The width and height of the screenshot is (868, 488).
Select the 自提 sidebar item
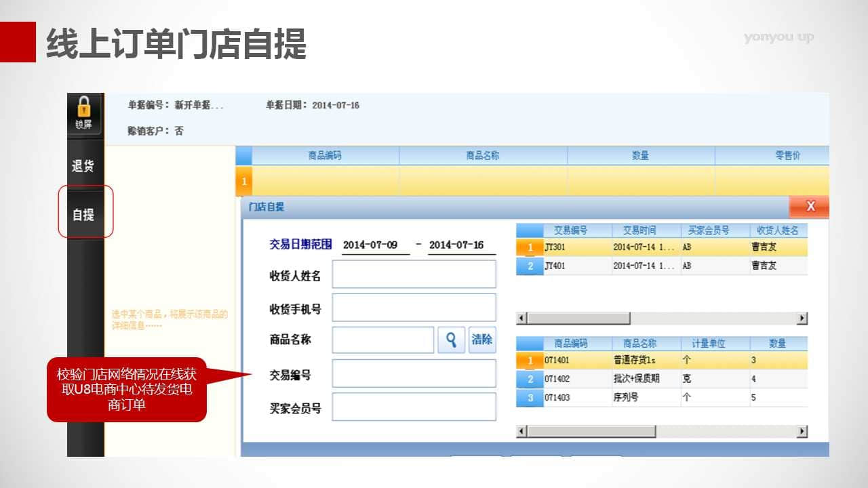coord(84,214)
